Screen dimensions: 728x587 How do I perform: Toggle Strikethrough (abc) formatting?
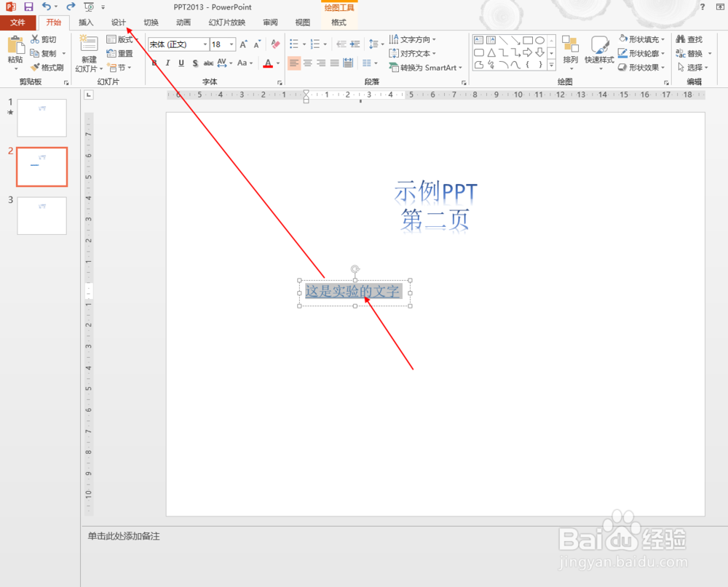point(208,63)
